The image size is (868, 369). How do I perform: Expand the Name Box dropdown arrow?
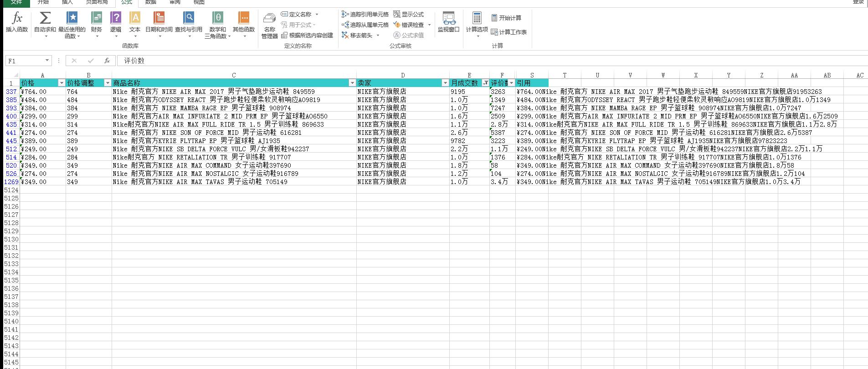[x=47, y=61]
